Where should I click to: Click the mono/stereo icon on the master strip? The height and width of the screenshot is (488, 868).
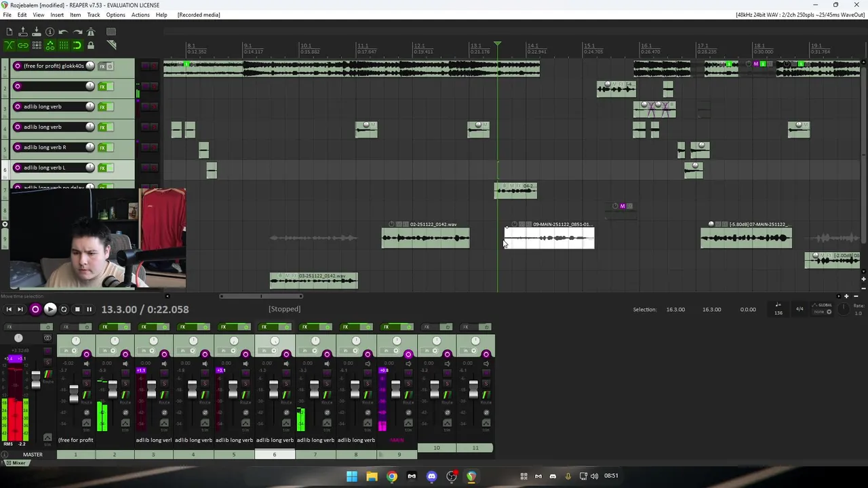(x=47, y=338)
